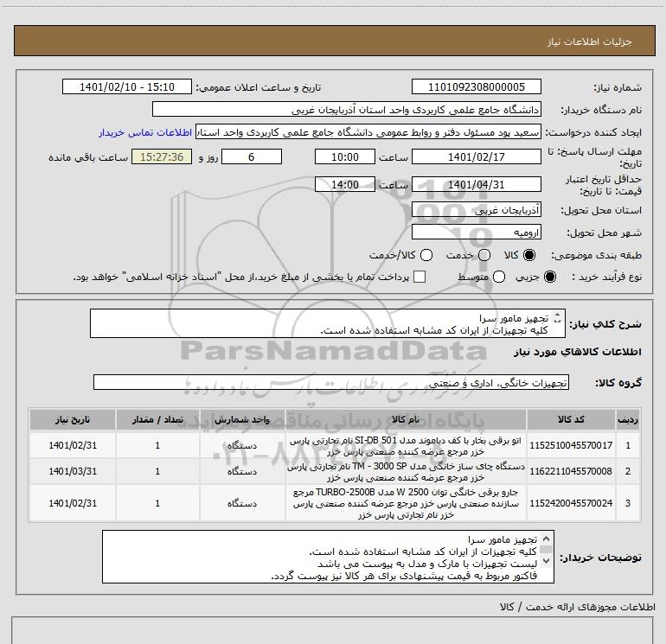Click need date 1401/02/31 in row 1
The height and width of the screenshot is (644, 666).
[73, 445]
